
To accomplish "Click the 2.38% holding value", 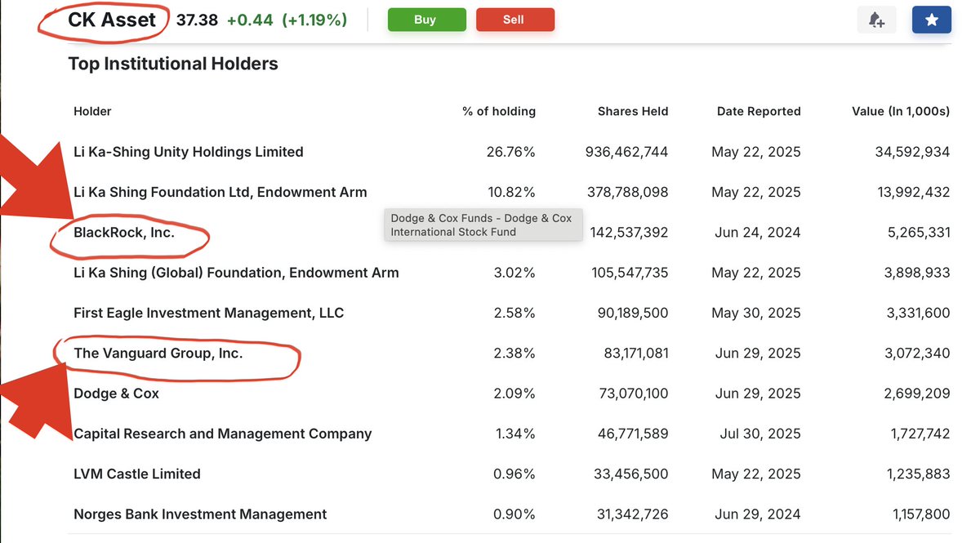I will [x=514, y=353].
